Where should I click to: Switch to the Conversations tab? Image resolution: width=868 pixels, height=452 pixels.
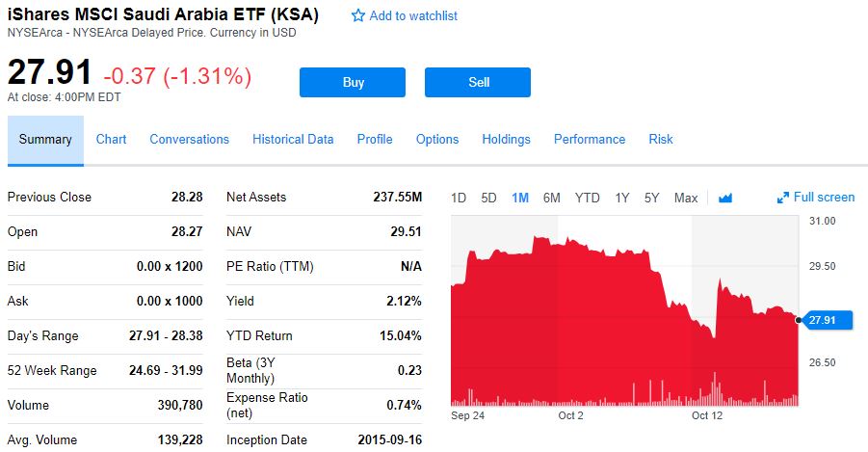189,140
